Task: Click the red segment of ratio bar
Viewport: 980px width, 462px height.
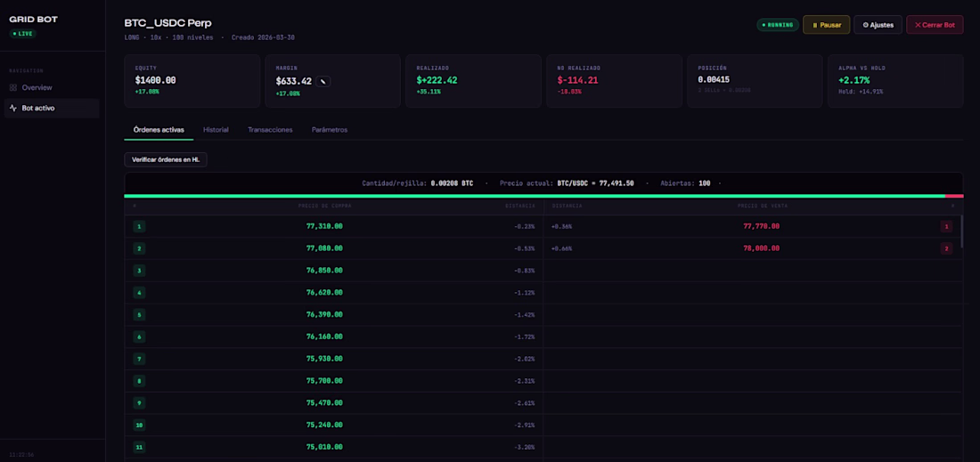Action: tap(954, 196)
